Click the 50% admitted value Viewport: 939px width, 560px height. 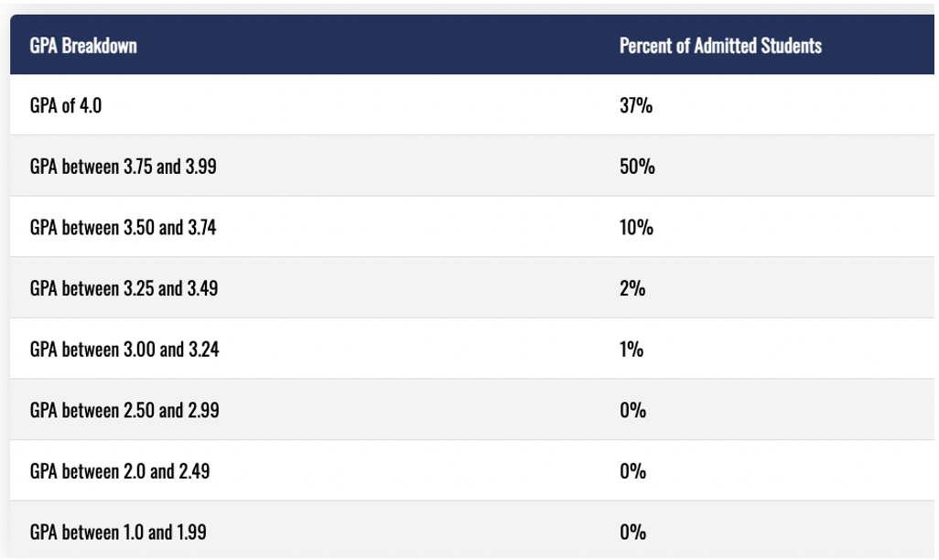point(637,167)
